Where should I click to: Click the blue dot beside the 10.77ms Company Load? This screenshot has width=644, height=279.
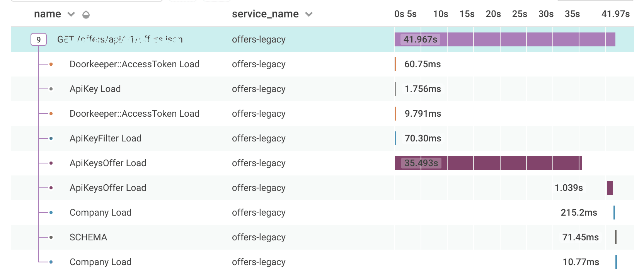click(51, 262)
